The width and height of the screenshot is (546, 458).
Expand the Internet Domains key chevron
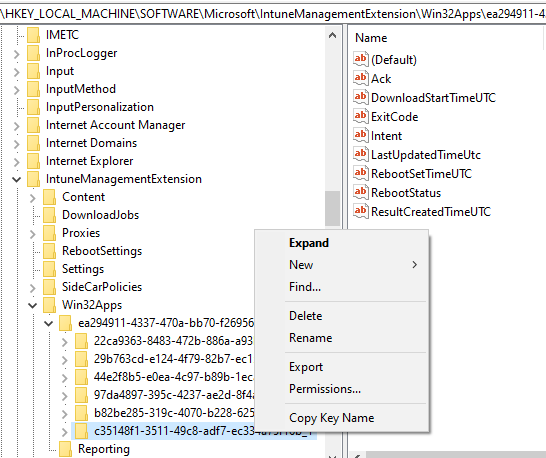(17, 144)
